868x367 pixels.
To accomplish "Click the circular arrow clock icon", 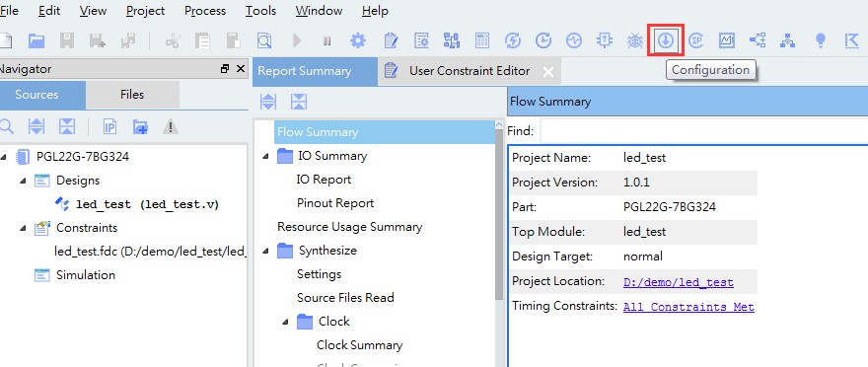I will (x=543, y=39).
